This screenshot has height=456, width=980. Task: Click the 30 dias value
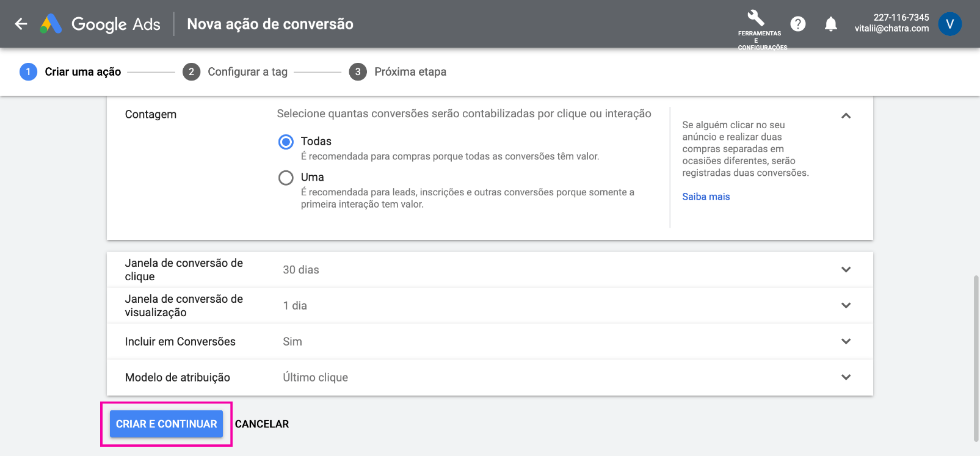point(301,270)
